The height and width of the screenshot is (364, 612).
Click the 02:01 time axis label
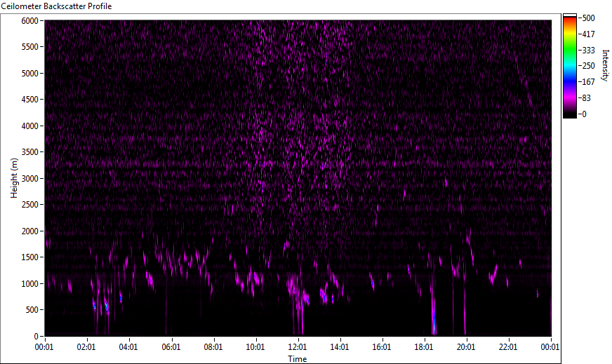(86, 347)
